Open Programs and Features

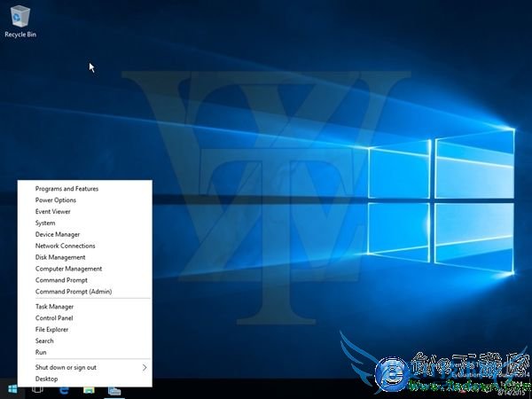[x=85, y=189]
